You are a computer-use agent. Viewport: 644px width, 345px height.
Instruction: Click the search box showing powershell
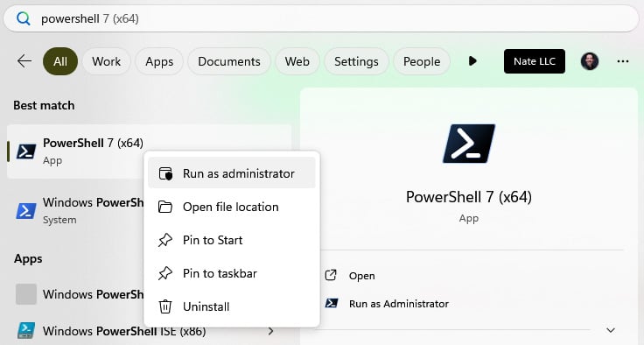[x=321, y=18]
